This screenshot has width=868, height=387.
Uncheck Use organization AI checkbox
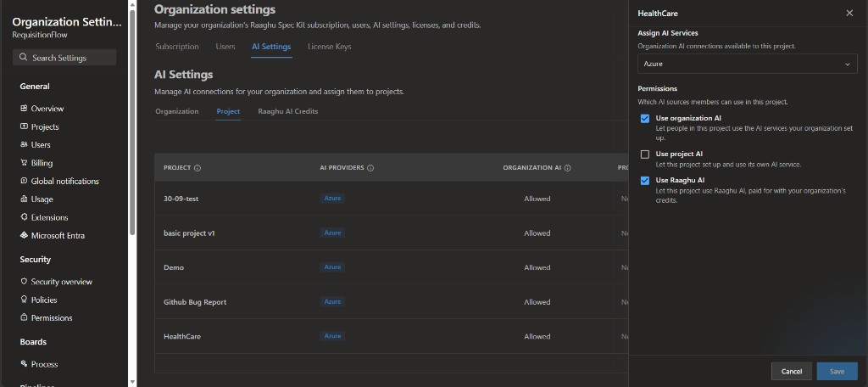[645, 119]
